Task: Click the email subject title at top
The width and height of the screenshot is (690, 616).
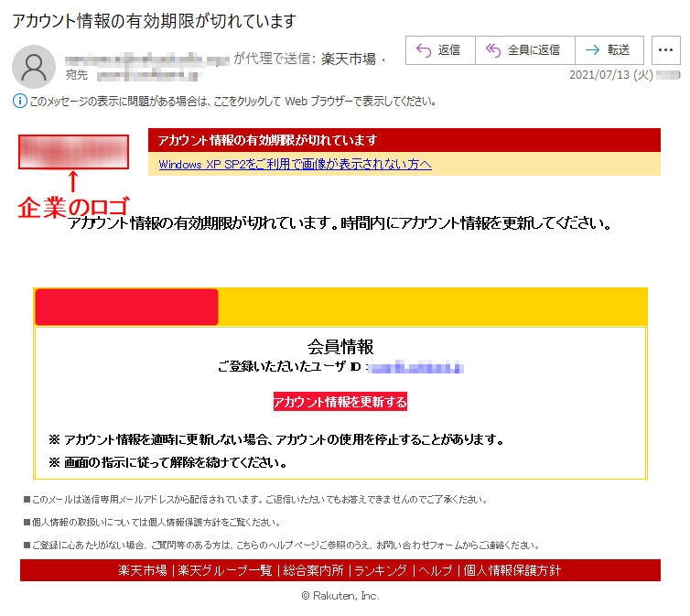Action: (154, 21)
